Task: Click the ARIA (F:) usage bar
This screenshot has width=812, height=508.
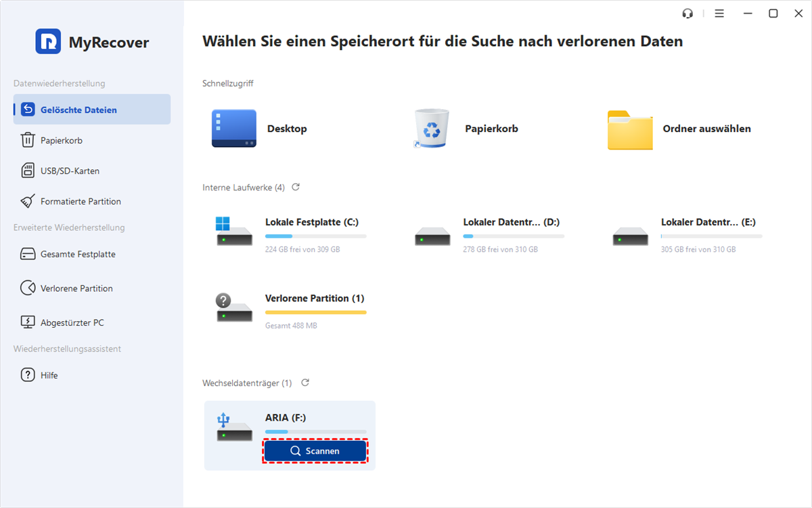Action: pyautogui.click(x=316, y=431)
